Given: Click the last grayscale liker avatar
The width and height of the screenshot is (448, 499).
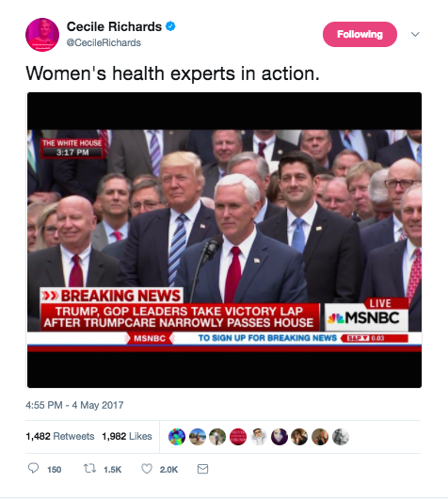Looking at the screenshot, I should coord(341,437).
